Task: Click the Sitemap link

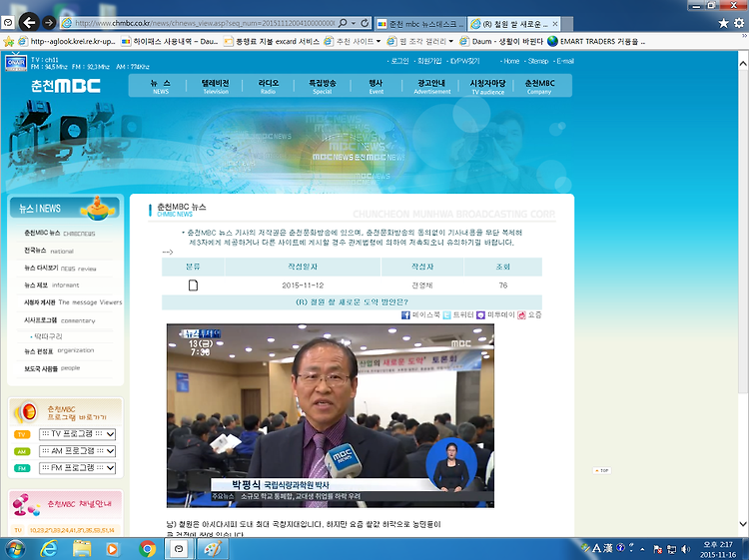Action: pyautogui.click(x=538, y=61)
